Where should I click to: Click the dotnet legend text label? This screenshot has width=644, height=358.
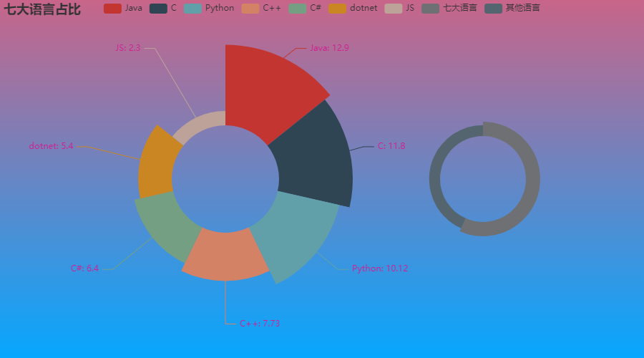pos(364,8)
